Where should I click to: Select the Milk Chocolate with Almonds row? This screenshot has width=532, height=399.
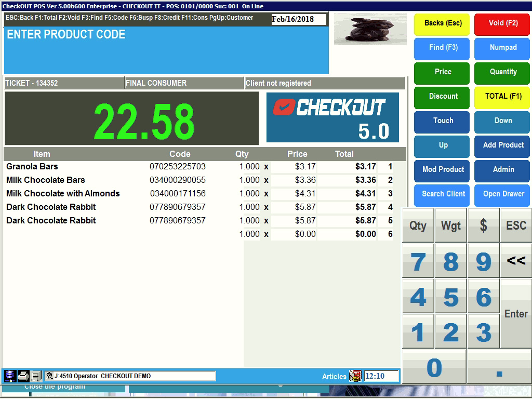coord(63,194)
